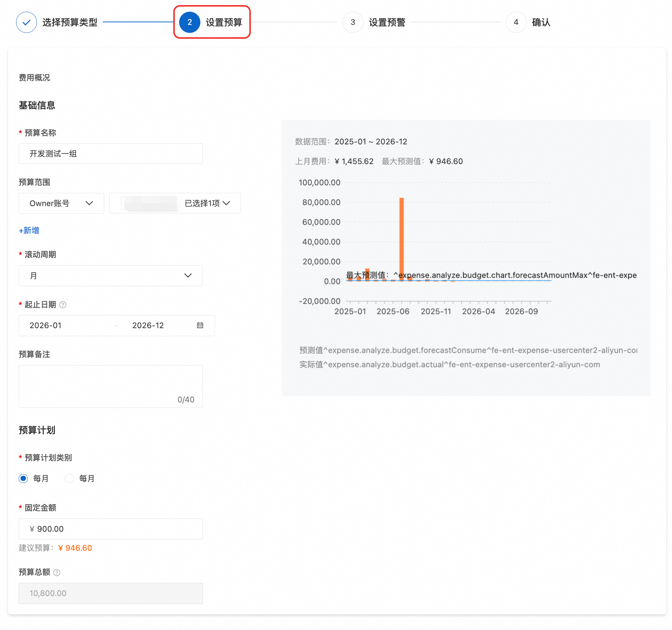Viewport: 672px width, 630px height.
Task: Click the step 4 number circle
Action: pyautogui.click(x=516, y=22)
